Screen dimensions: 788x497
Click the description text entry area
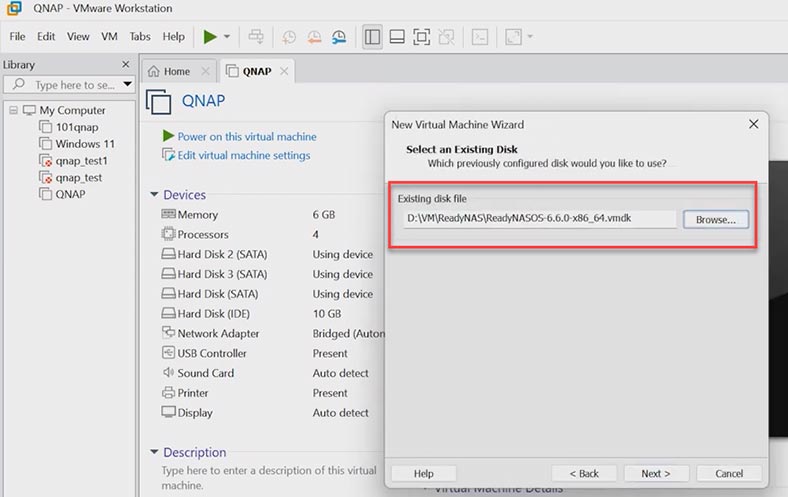coord(269,478)
